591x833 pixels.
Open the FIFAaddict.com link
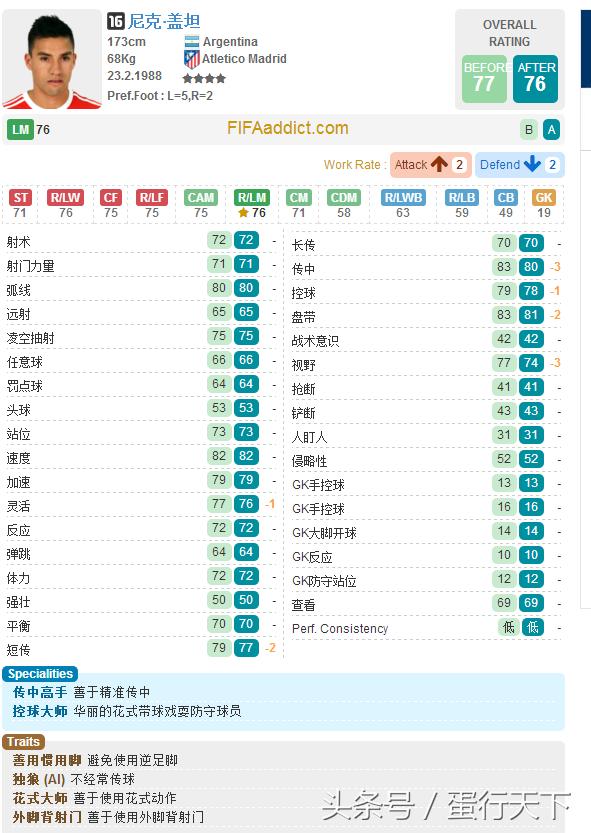(x=288, y=128)
